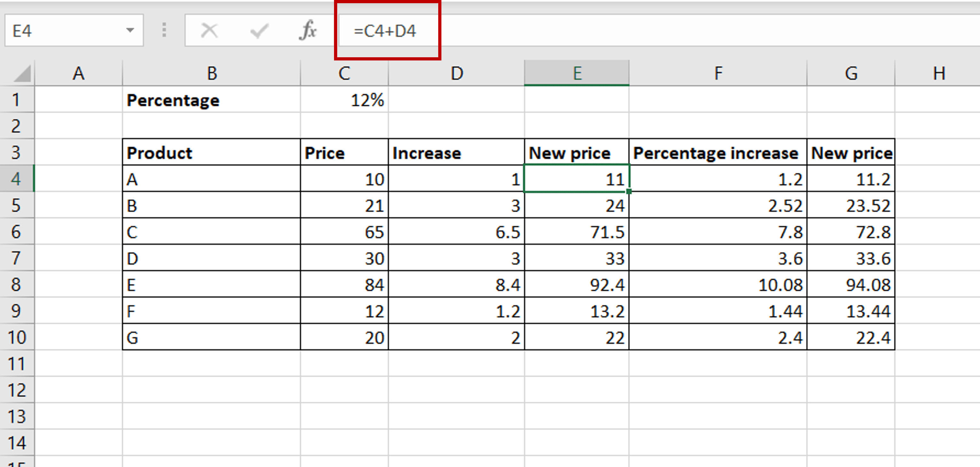Select row header 10
This screenshot has height=467, width=980.
(17, 337)
